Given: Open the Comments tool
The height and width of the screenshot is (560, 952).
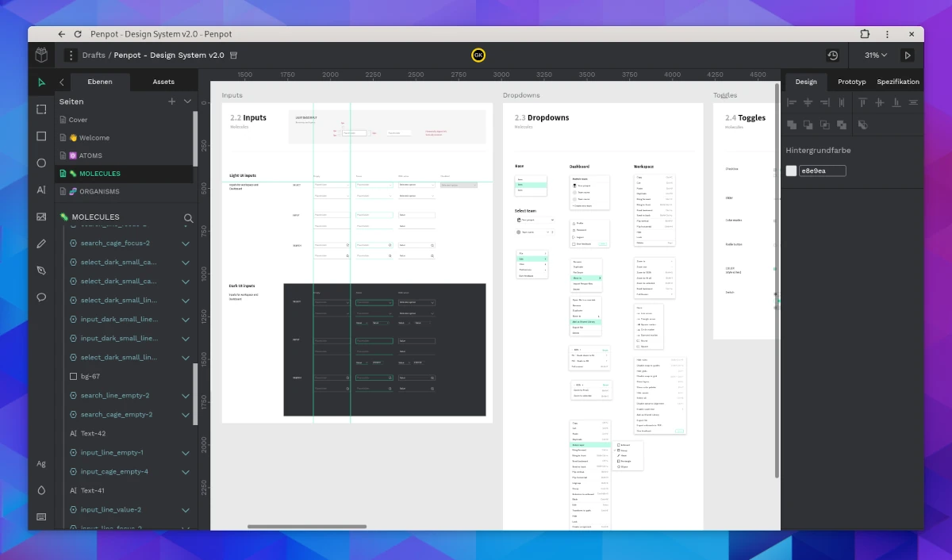Looking at the screenshot, I should point(41,297).
